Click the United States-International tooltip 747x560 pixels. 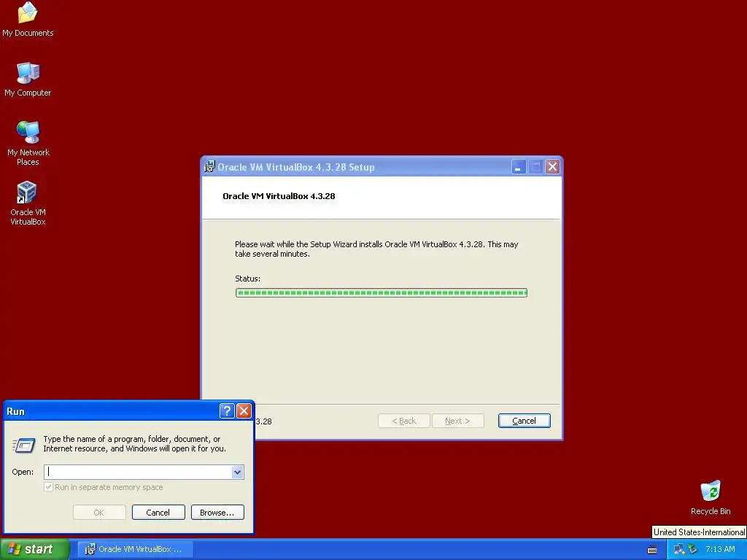[x=698, y=532]
